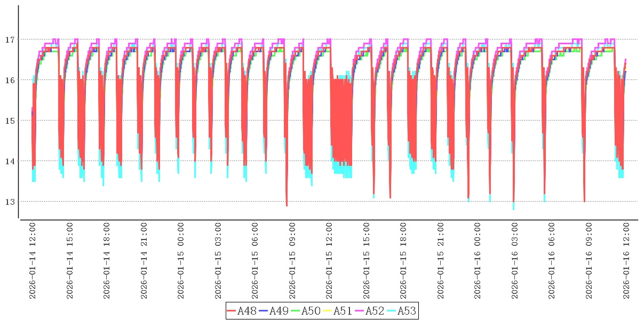Select the 2026-01-15 12:00 x-axis label

pos(329,261)
